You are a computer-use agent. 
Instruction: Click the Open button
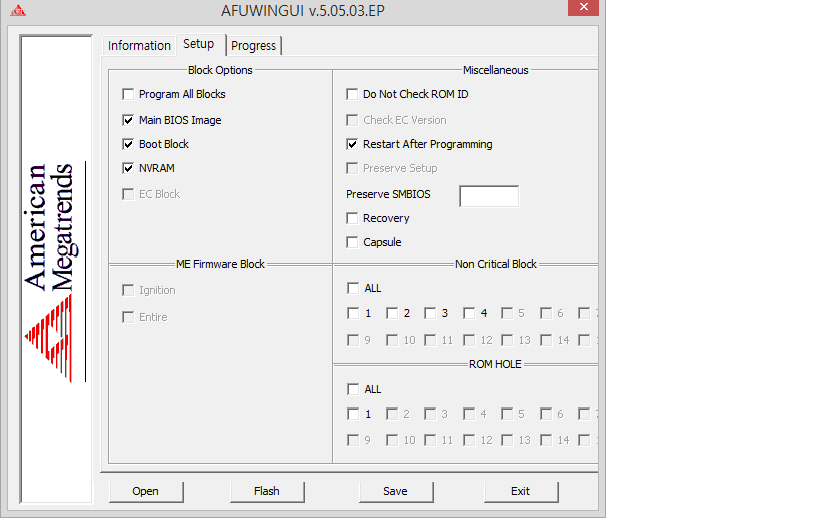point(146,492)
